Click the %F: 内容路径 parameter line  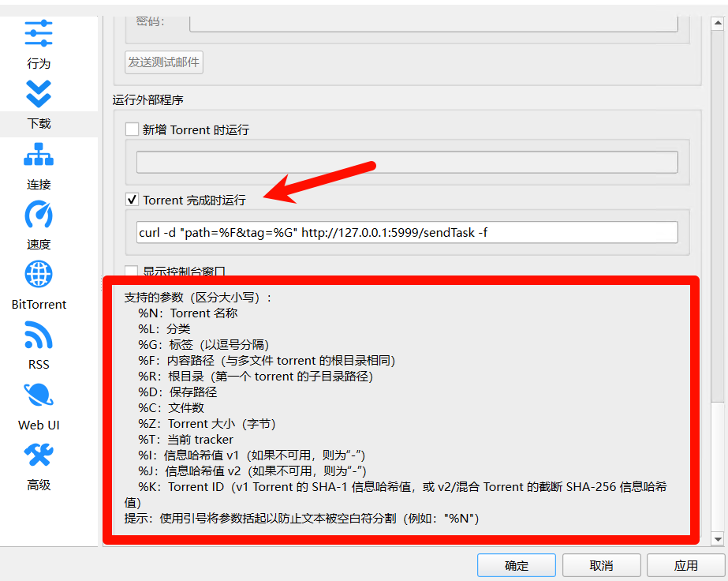tap(267, 361)
